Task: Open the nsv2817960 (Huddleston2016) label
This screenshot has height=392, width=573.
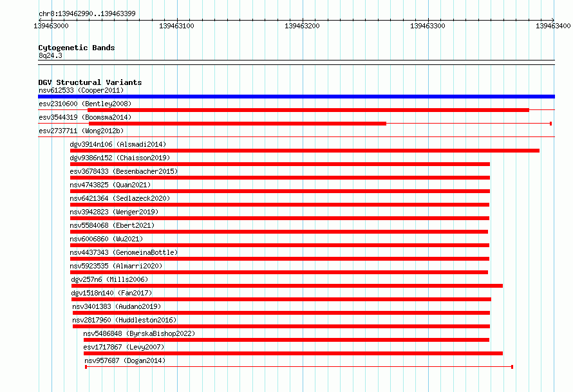Action: pos(124,320)
